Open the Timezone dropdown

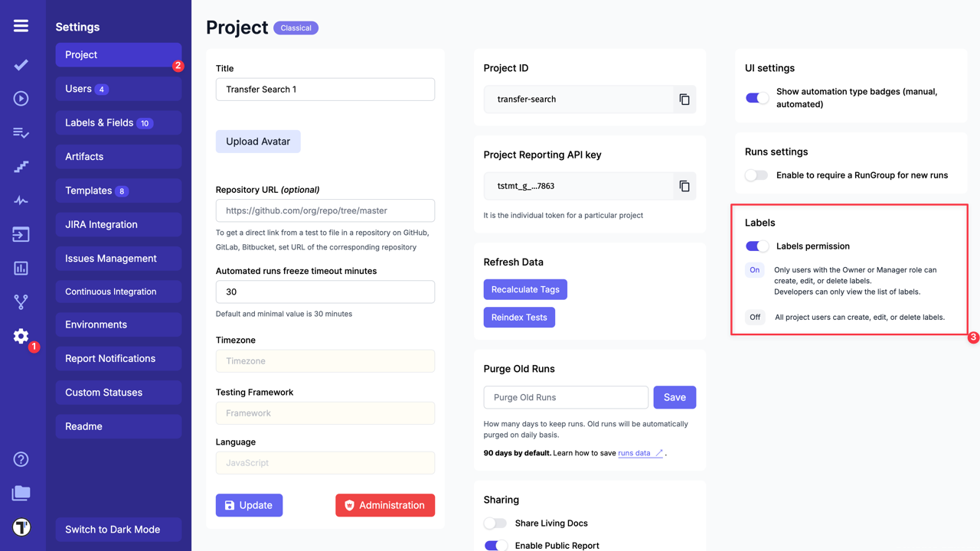pos(325,361)
